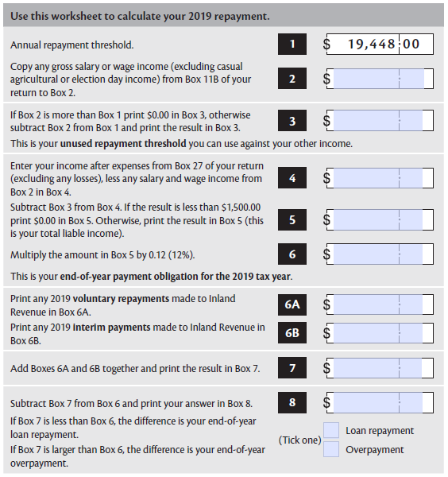
Task: Click the black 6A box label
Action: [x=292, y=304]
